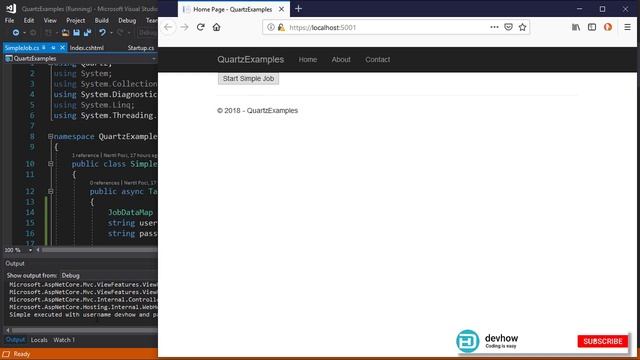Open Firefox Library icon

pos(576,27)
